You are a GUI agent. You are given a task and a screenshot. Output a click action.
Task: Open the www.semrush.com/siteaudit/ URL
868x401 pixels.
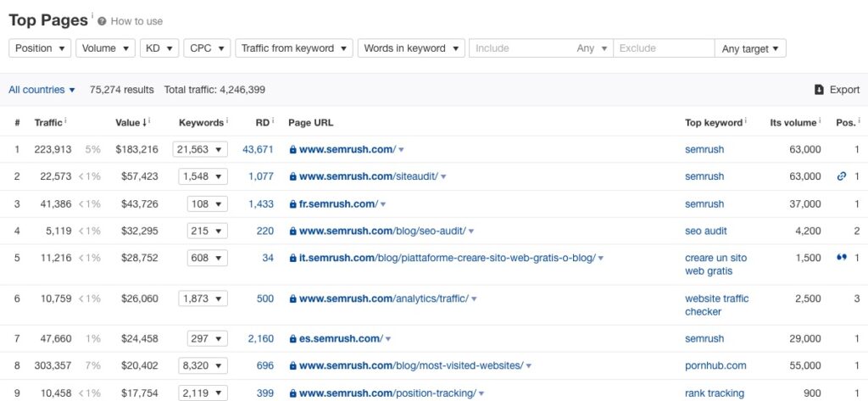(369, 176)
